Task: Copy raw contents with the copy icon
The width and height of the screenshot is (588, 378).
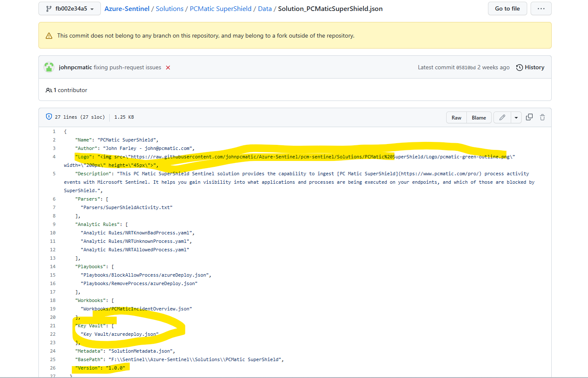Action: point(529,117)
